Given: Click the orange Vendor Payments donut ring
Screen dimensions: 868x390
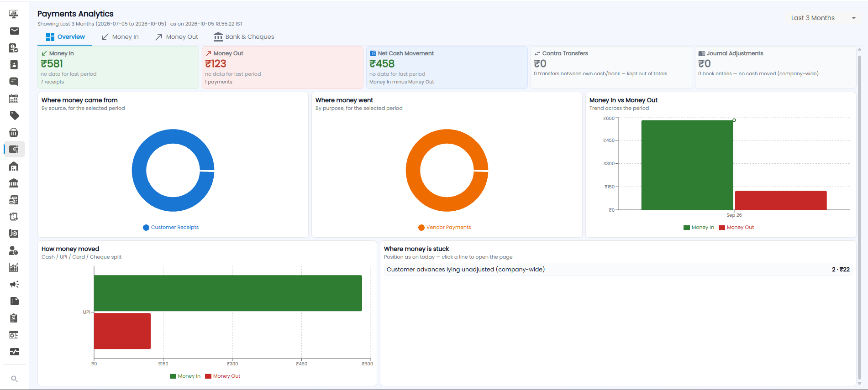Looking at the screenshot, I should coord(413,170).
